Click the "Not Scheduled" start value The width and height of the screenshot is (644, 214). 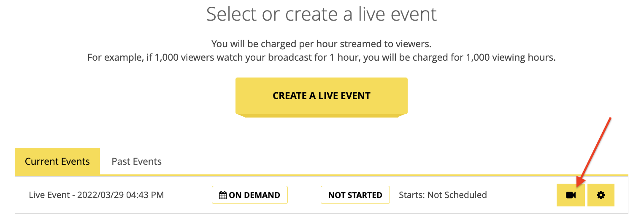457,195
